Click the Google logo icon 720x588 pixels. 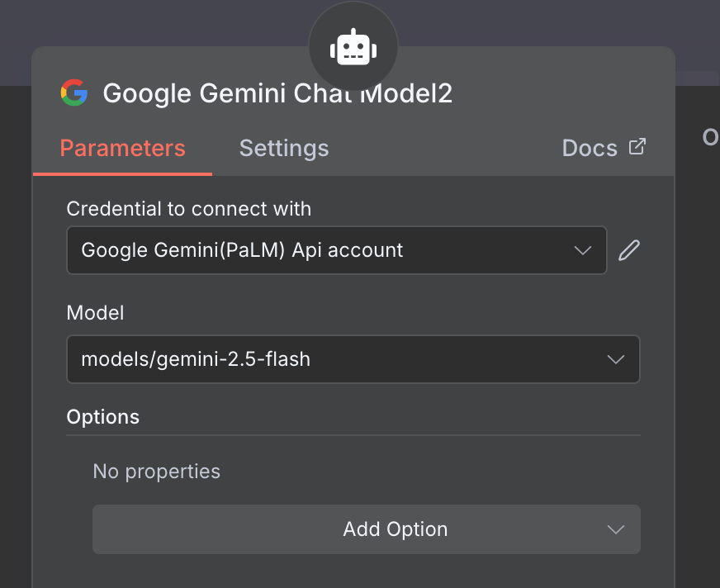pyautogui.click(x=74, y=92)
